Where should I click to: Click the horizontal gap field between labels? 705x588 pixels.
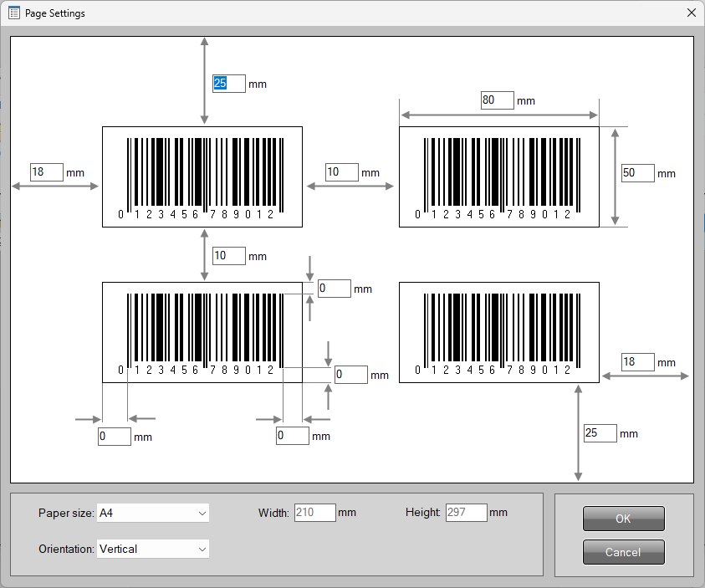coord(342,172)
